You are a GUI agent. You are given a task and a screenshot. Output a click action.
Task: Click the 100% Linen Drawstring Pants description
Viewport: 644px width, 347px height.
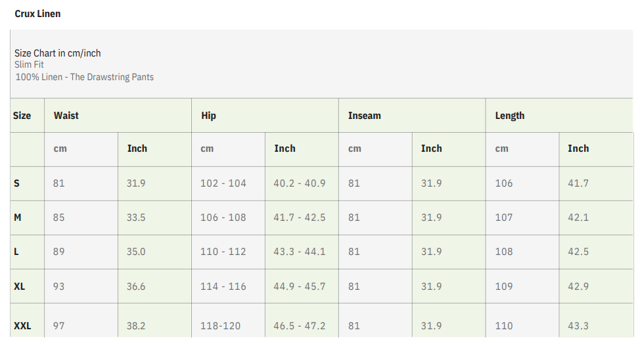click(84, 77)
